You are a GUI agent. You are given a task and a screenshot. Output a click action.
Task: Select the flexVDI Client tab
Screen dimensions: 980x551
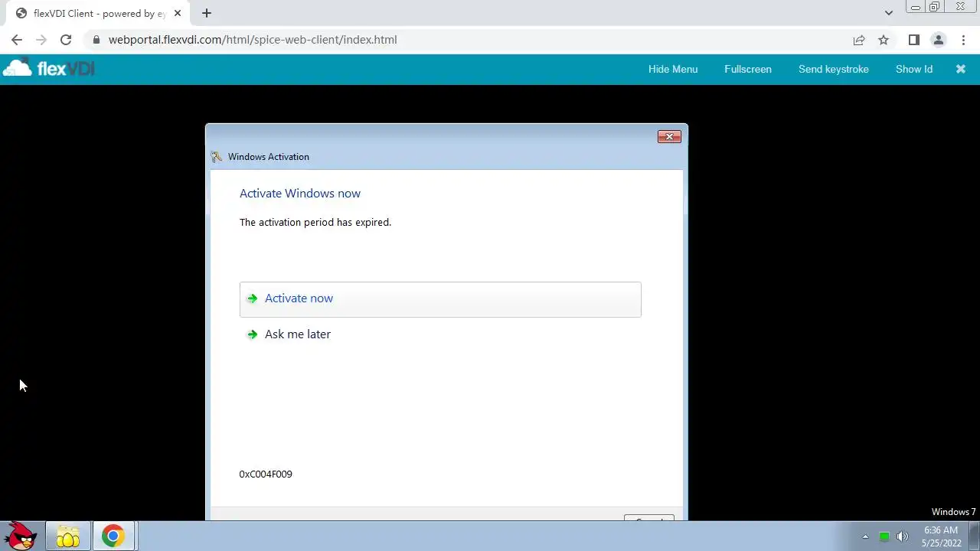click(x=98, y=13)
